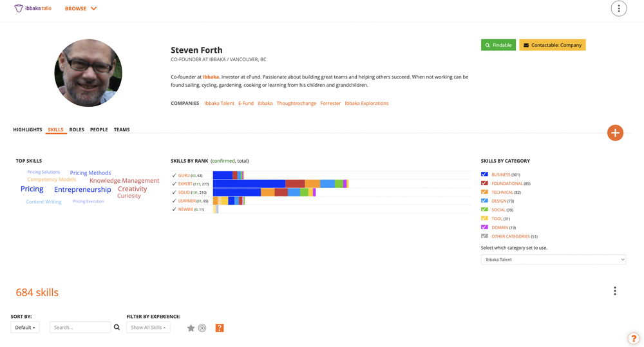Open the Ibbaka company link
This screenshot has width=644, height=347.
coord(265,103)
